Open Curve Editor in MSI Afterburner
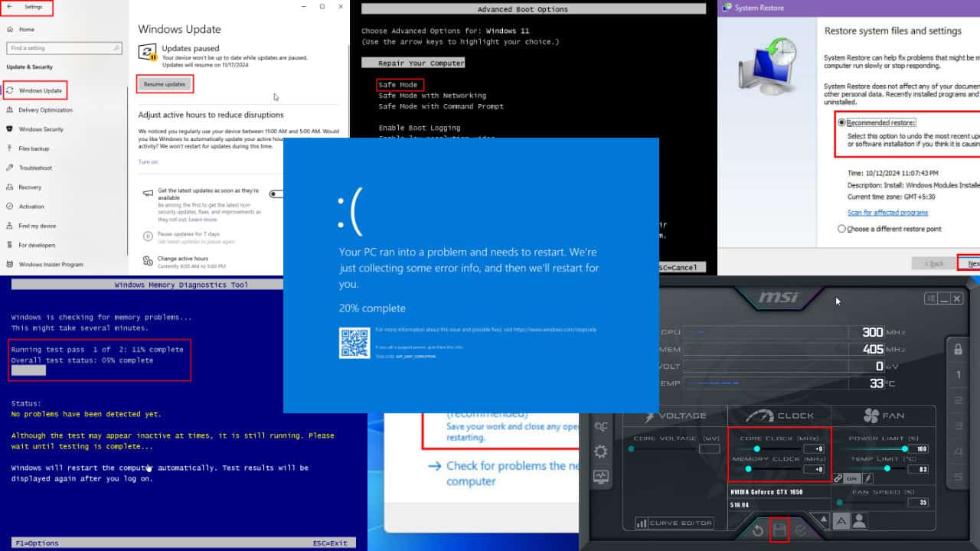 click(675, 523)
